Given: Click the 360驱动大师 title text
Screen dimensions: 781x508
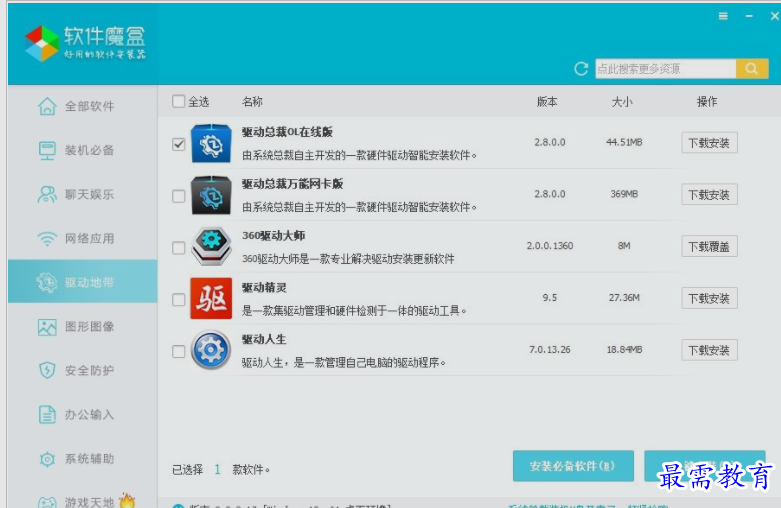Looking at the screenshot, I should coord(273,236).
